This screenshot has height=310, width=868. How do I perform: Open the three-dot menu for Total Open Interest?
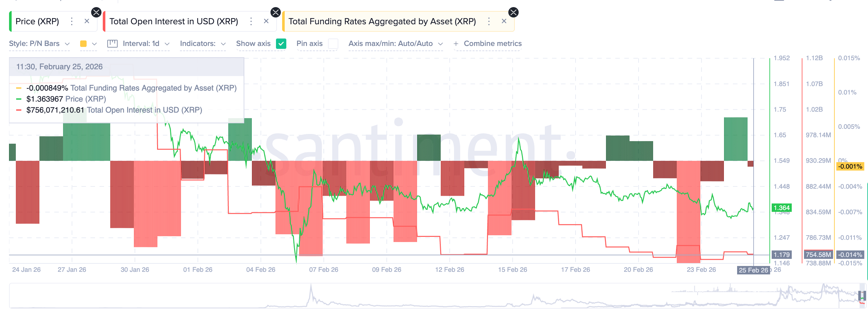(251, 21)
